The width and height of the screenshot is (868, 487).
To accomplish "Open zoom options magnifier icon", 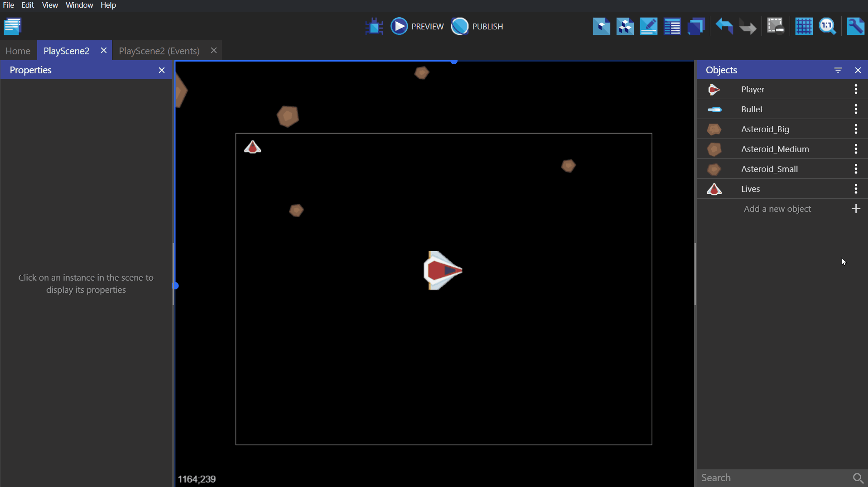I will 827,26.
